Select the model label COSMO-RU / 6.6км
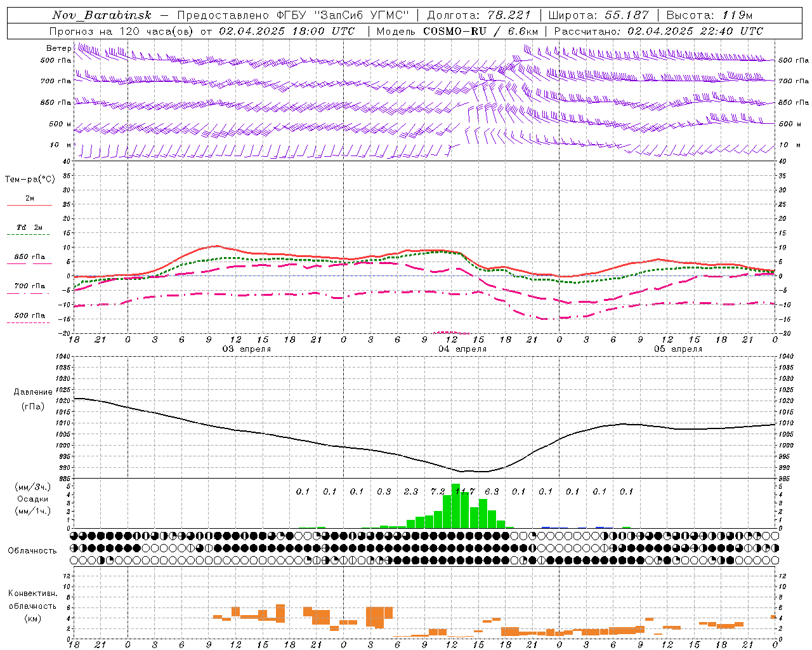 481,31
